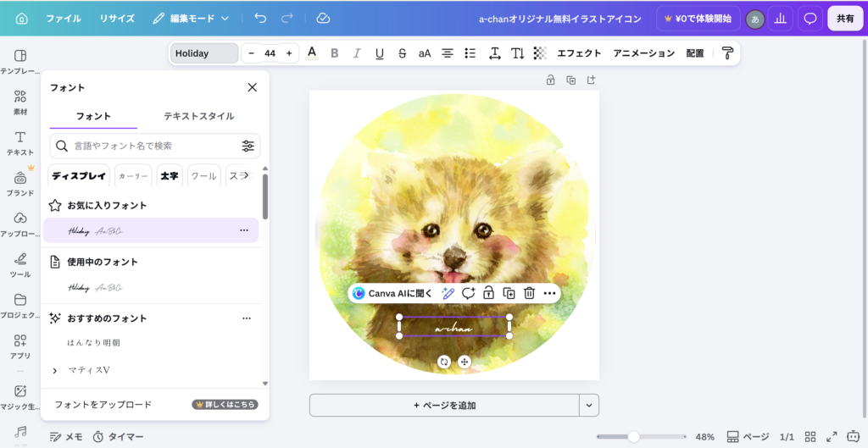Viewport: 868px width, 448px height.
Task: Select the copy style paint roller
Action: pyautogui.click(x=727, y=53)
